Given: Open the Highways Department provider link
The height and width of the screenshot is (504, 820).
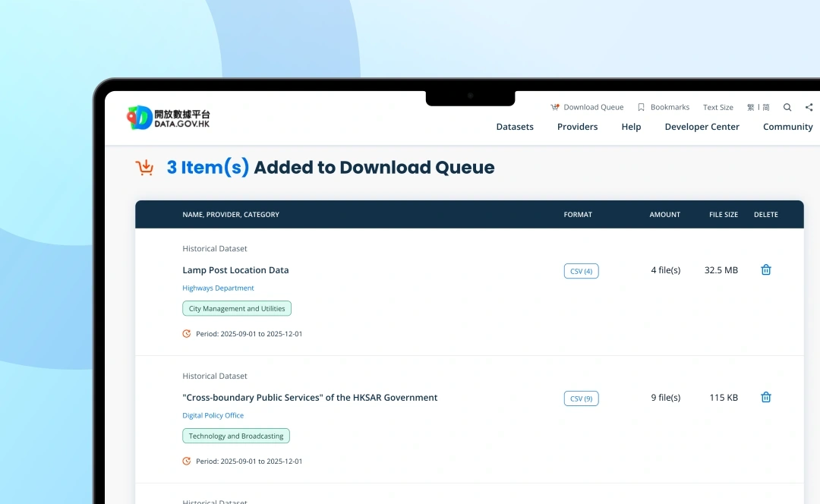Looking at the screenshot, I should [x=218, y=288].
